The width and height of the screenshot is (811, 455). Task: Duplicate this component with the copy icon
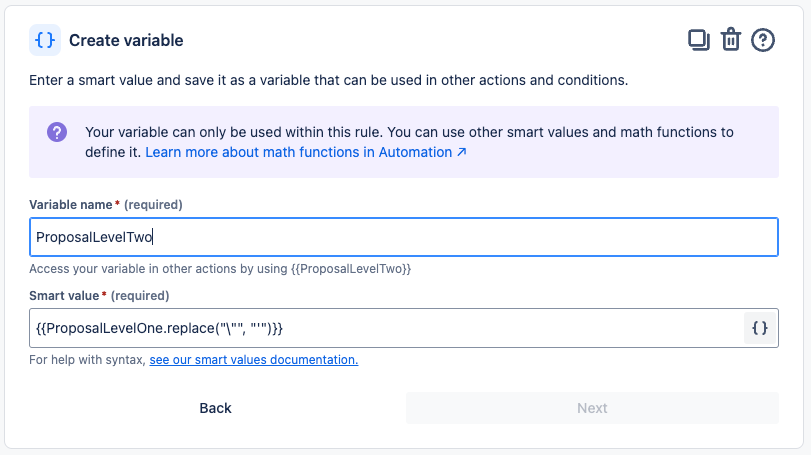point(699,40)
